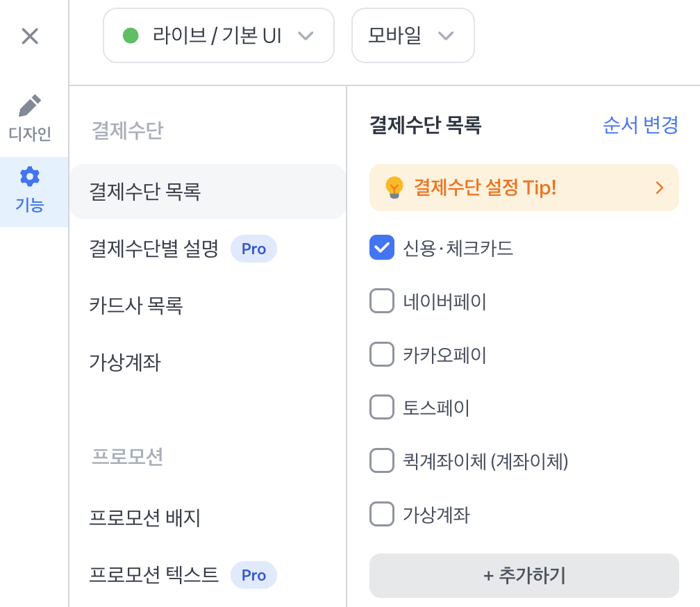The height and width of the screenshot is (607, 700).
Task: Click the 순서 변경 link
Action: tap(640, 125)
